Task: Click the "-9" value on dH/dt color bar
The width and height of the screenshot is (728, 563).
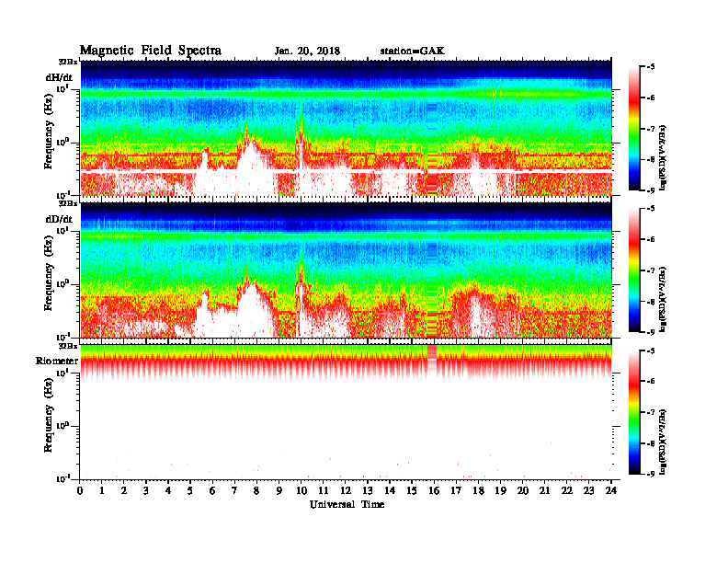Action: tap(650, 190)
